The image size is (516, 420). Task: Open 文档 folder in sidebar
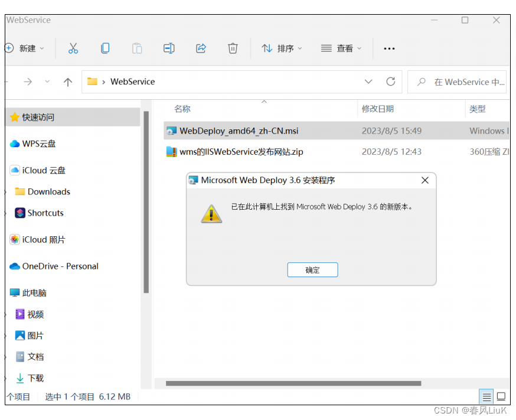(x=30, y=357)
